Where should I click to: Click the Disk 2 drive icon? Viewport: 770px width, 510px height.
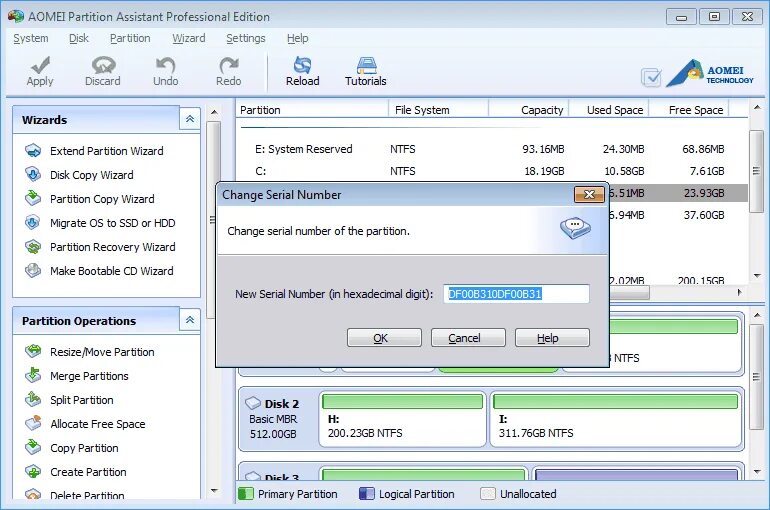click(x=253, y=403)
